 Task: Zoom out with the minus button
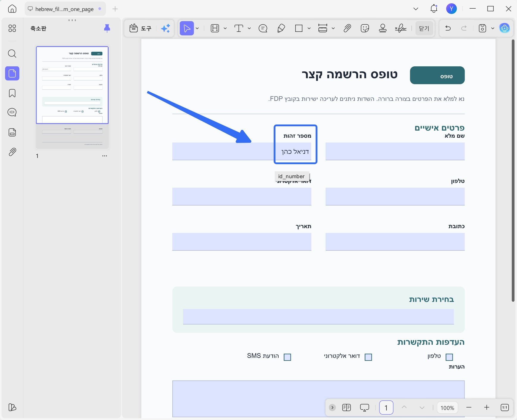click(x=469, y=408)
